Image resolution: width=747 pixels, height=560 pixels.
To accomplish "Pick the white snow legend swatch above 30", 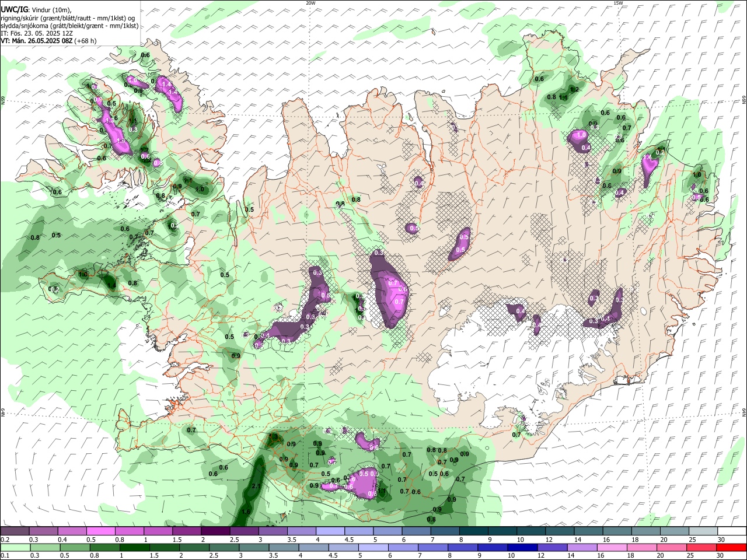I will [732, 531].
